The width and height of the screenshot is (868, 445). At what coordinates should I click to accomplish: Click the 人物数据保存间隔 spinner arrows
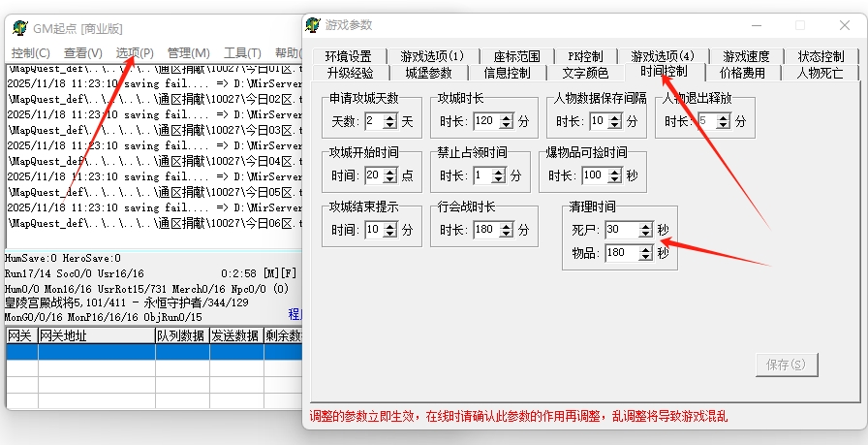[615, 121]
